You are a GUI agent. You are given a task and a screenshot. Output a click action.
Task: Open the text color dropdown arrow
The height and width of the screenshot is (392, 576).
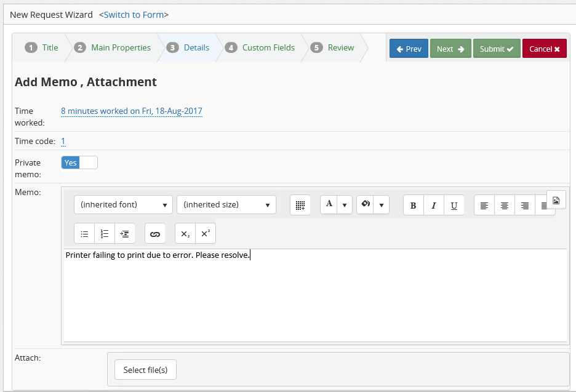pyautogui.click(x=345, y=205)
